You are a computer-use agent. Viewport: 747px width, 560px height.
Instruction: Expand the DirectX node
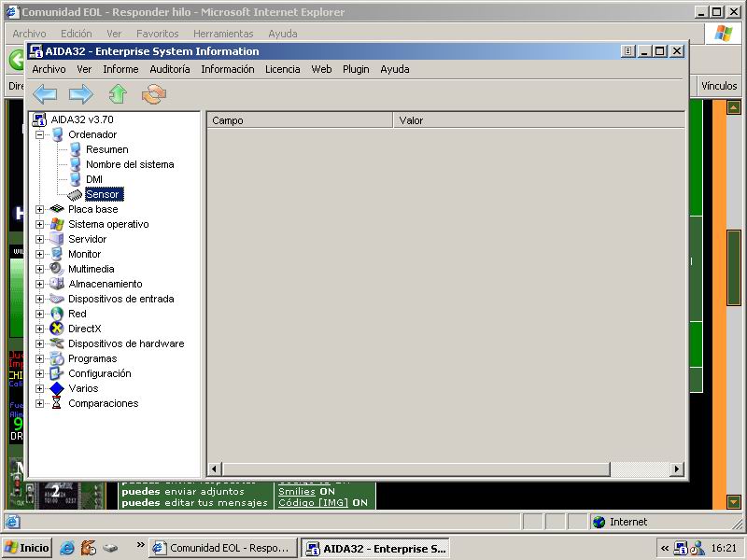click(40, 329)
